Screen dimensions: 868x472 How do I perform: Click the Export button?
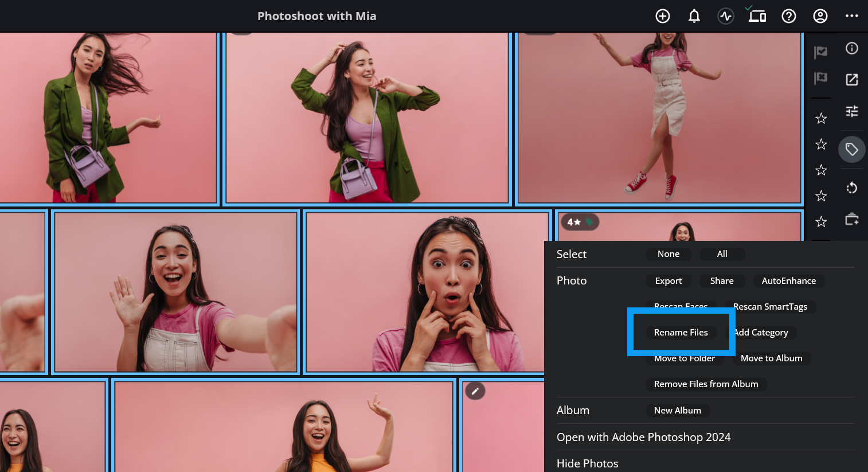668,281
